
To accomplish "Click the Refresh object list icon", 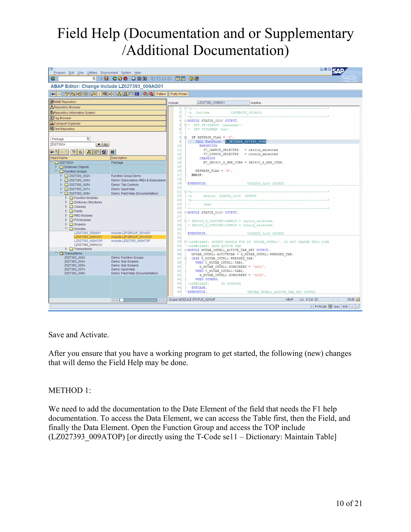I will tap(104, 152).
